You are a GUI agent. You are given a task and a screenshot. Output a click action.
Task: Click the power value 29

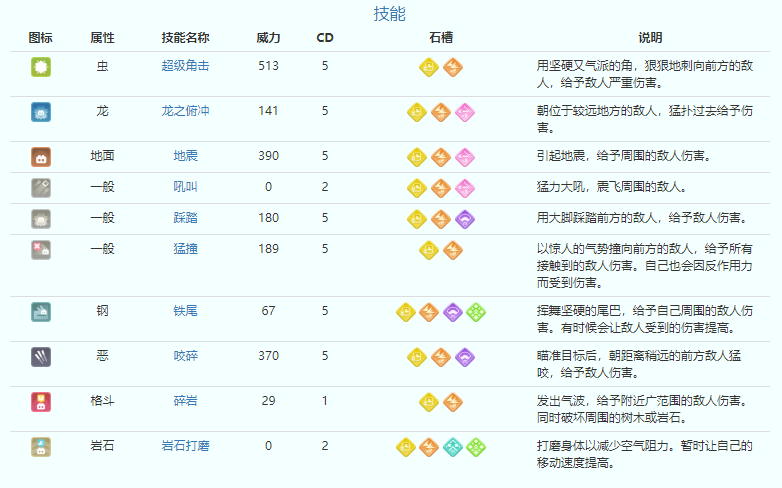click(x=268, y=401)
